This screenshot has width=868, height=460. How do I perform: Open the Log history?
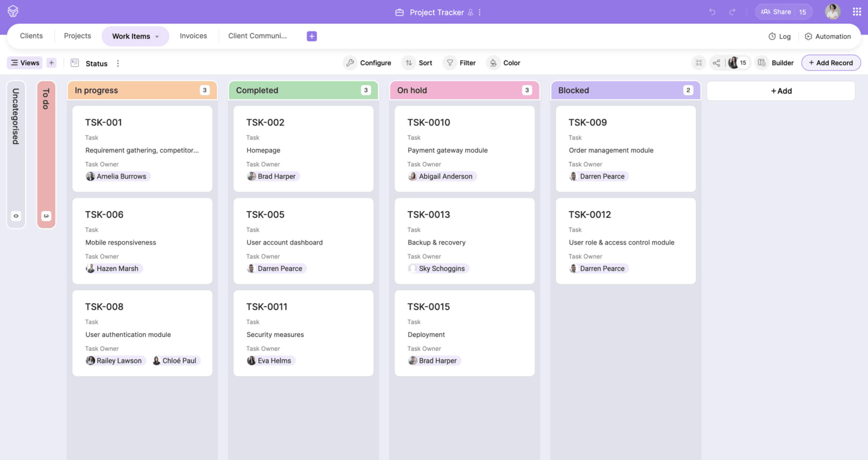(780, 36)
